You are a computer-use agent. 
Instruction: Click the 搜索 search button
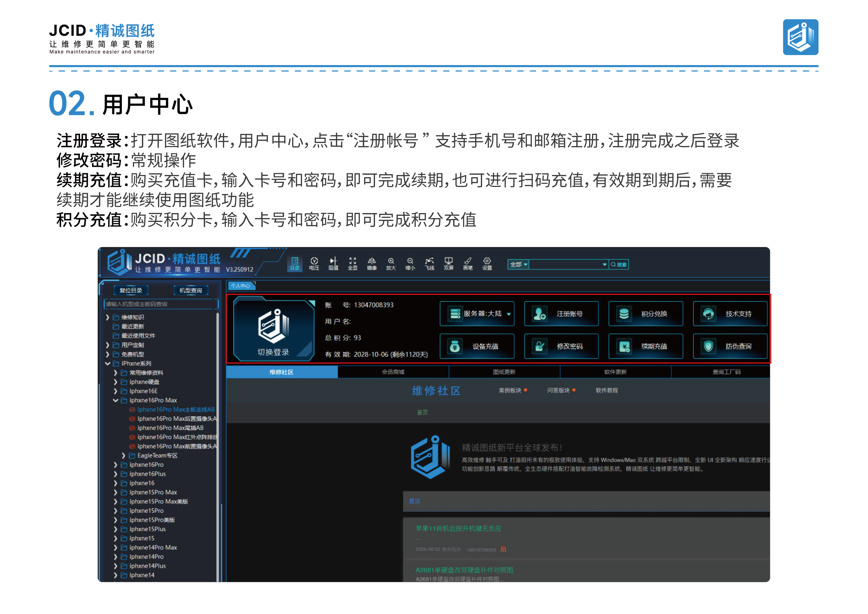click(x=619, y=265)
